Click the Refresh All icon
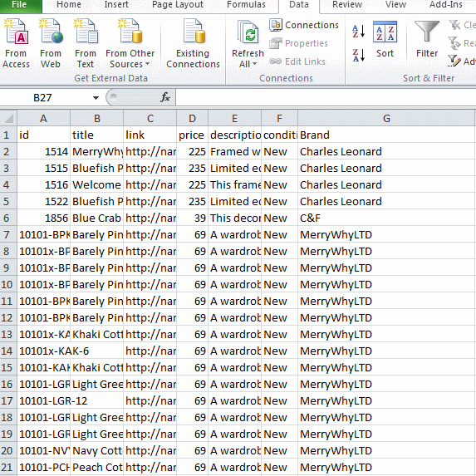This screenshot has height=476, width=476. [248, 32]
